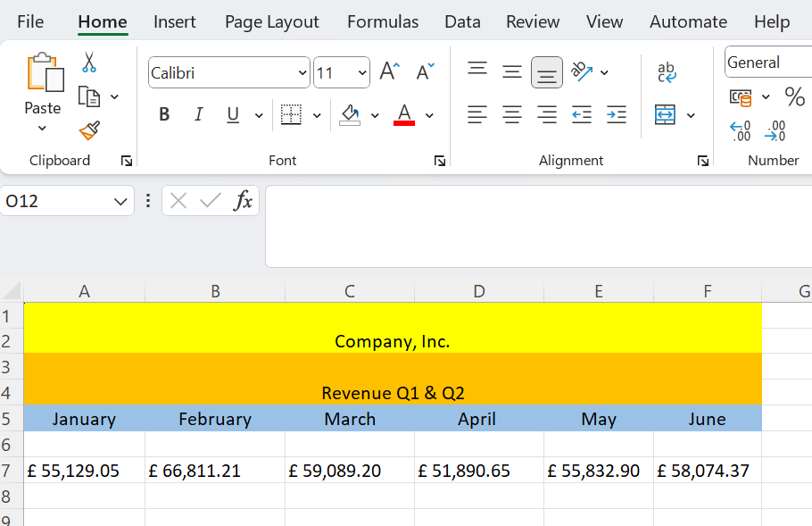The width and height of the screenshot is (812, 526).
Task: Open the Page Layout tab
Action: point(272,21)
